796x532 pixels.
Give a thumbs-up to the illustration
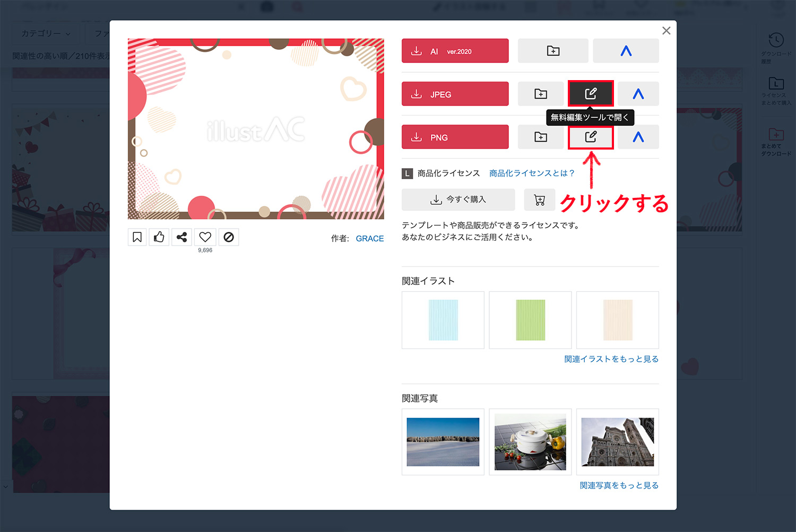click(159, 237)
